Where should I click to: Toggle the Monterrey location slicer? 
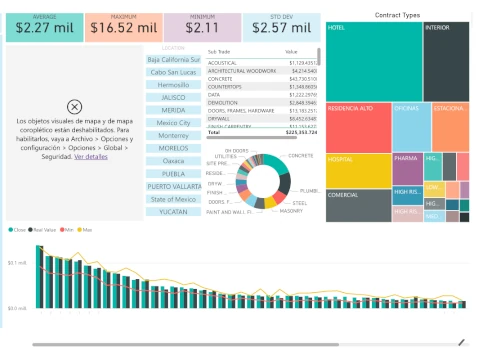(x=173, y=136)
